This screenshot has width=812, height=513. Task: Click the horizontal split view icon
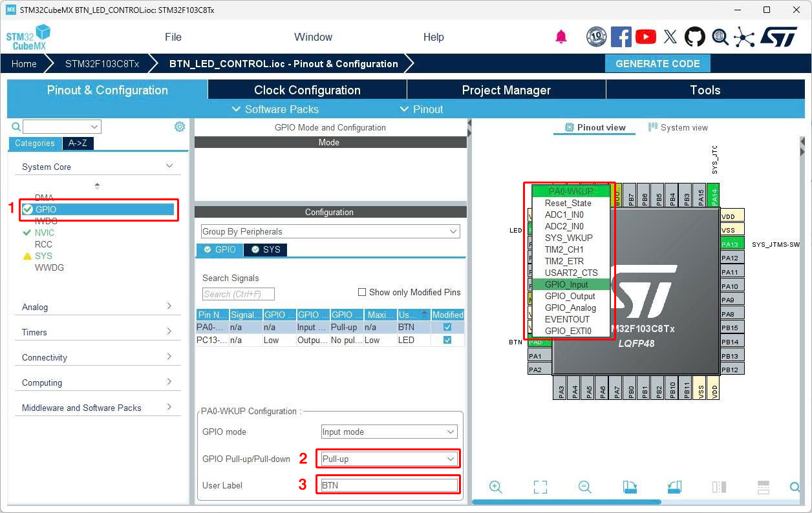[763, 487]
